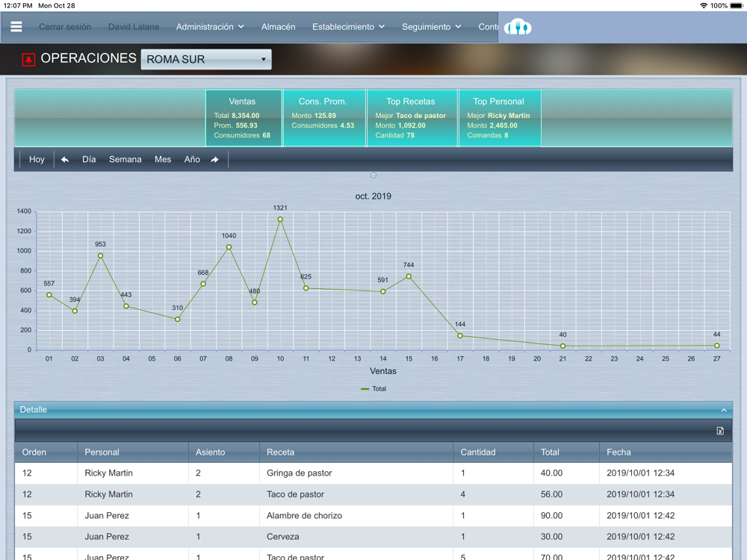Go to previous period with back arrow

[x=65, y=160]
